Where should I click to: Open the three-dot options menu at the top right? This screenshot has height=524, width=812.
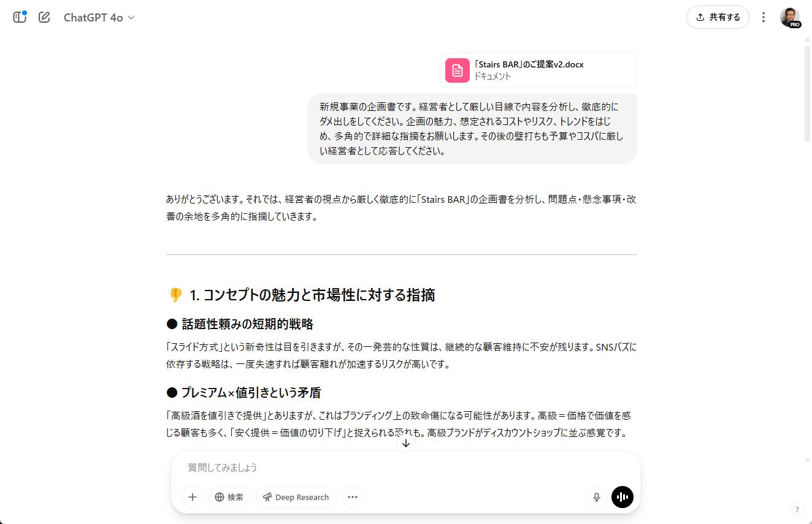click(764, 17)
